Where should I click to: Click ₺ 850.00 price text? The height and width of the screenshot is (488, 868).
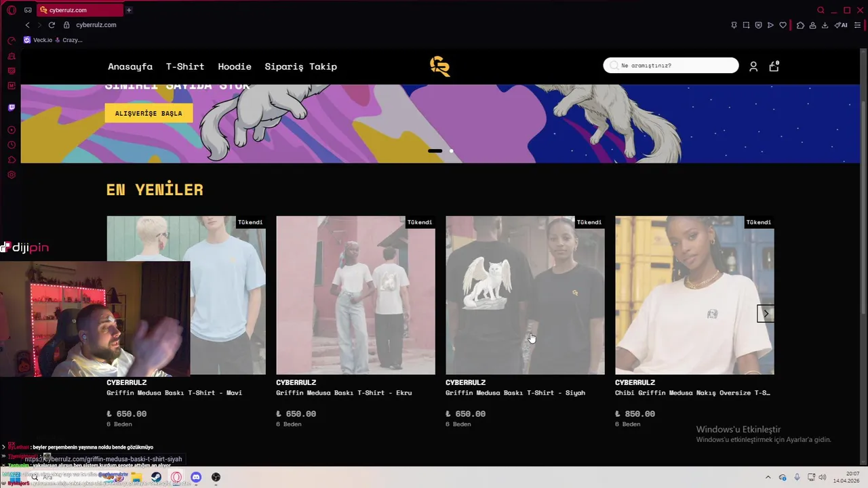click(635, 413)
